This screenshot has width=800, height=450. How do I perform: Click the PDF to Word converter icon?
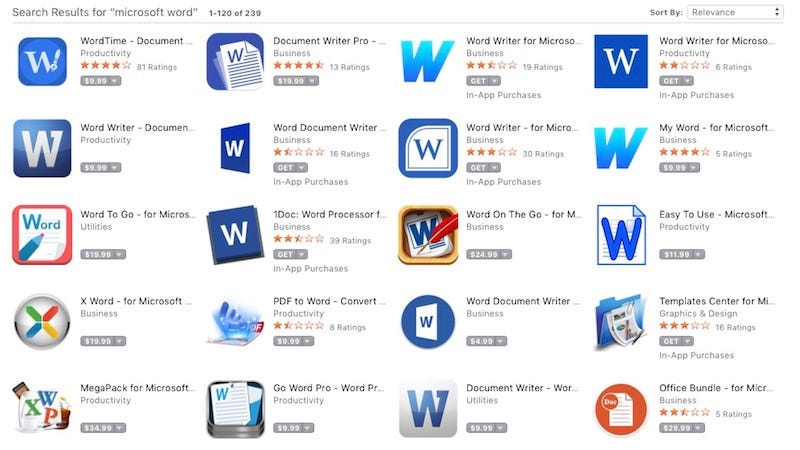click(235, 322)
